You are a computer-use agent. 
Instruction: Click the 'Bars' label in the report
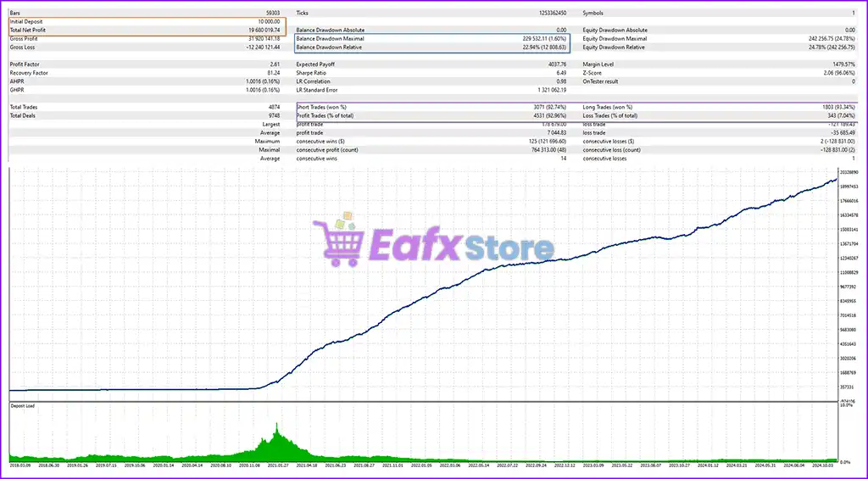[x=14, y=13]
